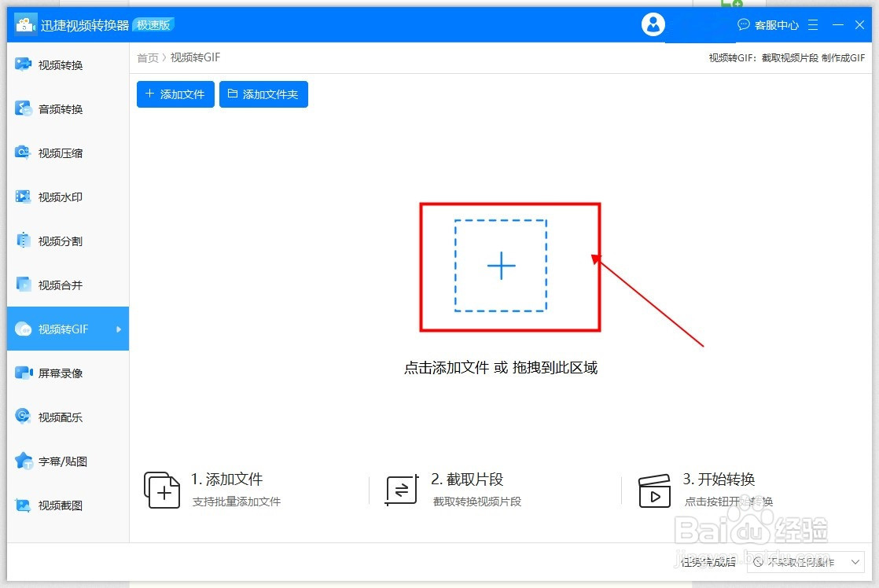
Task: Open the 视频转换 sidebar item
Action: (x=68, y=65)
